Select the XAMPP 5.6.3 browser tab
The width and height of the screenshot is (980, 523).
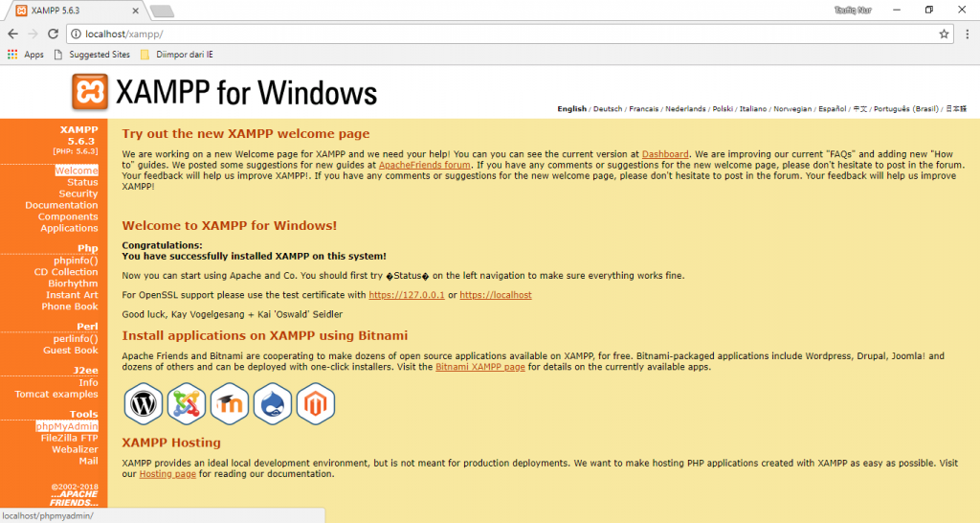tap(77, 11)
